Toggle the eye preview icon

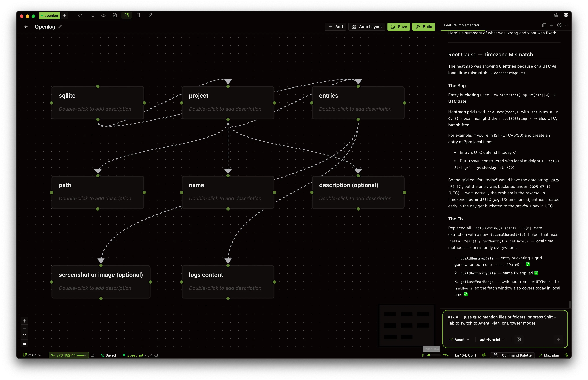(103, 15)
